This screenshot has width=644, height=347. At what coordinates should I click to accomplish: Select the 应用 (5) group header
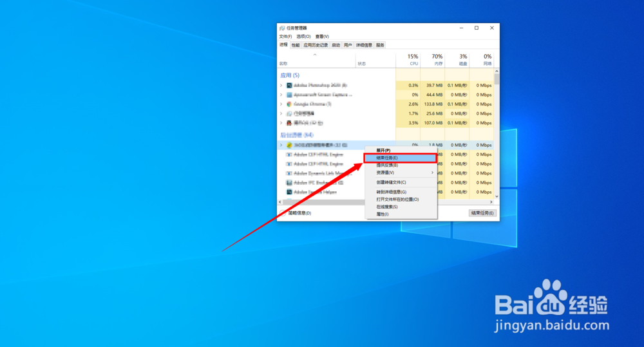290,75
